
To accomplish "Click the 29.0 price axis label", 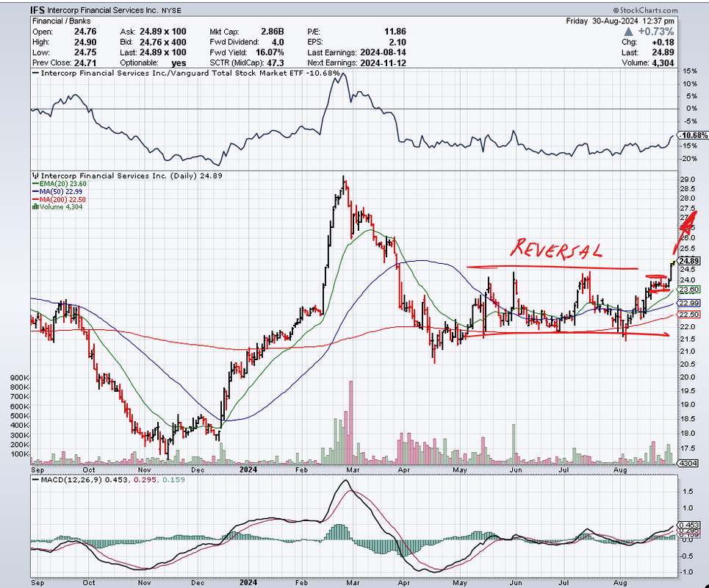I will pyautogui.click(x=687, y=179).
